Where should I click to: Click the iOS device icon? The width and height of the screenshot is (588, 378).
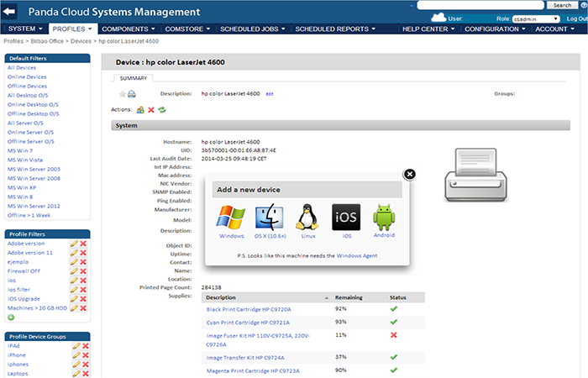[346, 217]
